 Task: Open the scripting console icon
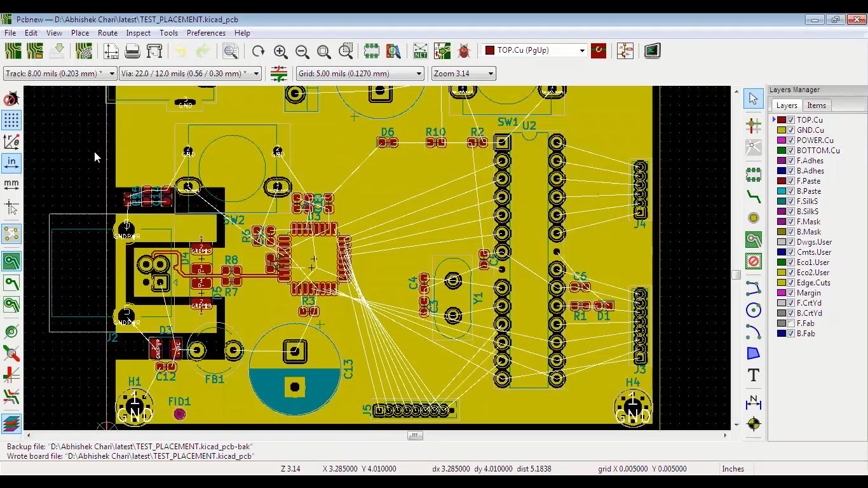click(x=653, y=51)
